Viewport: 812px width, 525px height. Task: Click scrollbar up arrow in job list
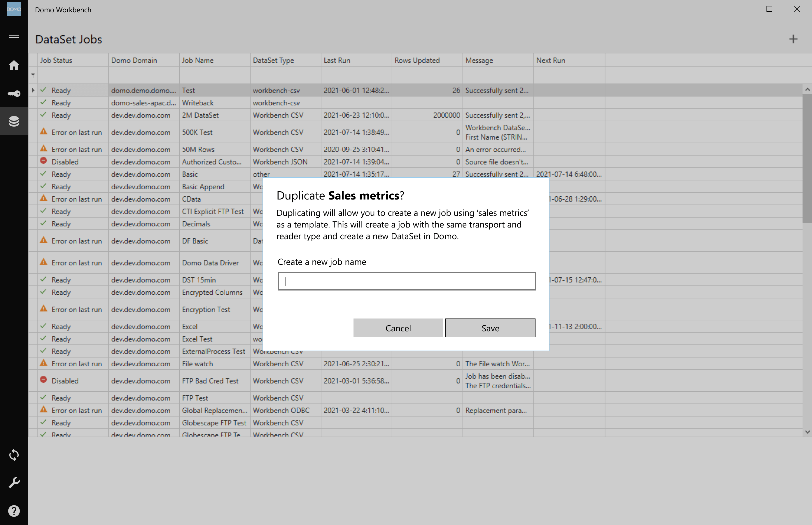(x=807, y=89)
